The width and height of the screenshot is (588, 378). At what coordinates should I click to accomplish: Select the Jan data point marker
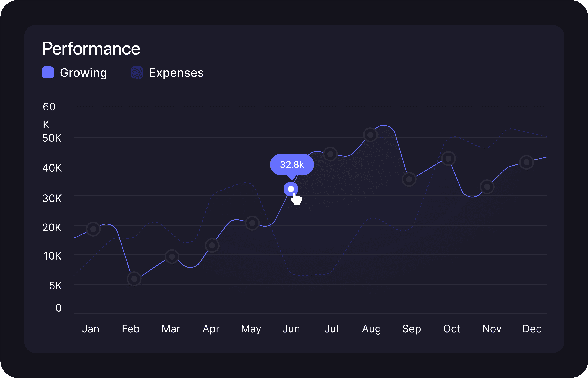[93, 229]
